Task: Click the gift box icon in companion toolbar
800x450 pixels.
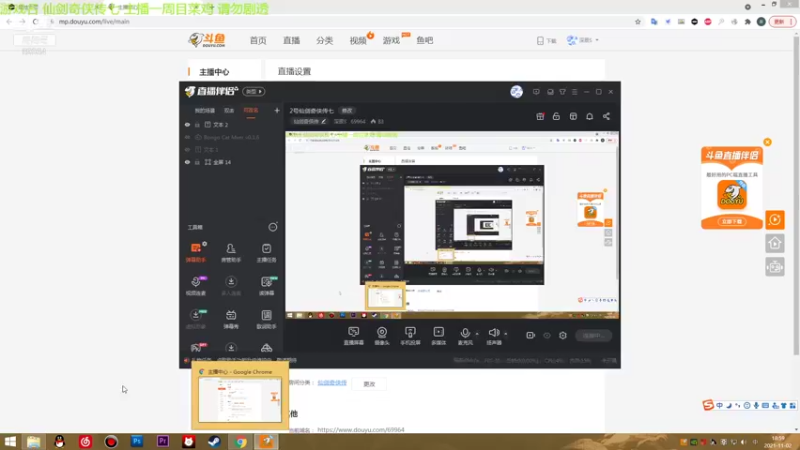Action: [540, 116]
